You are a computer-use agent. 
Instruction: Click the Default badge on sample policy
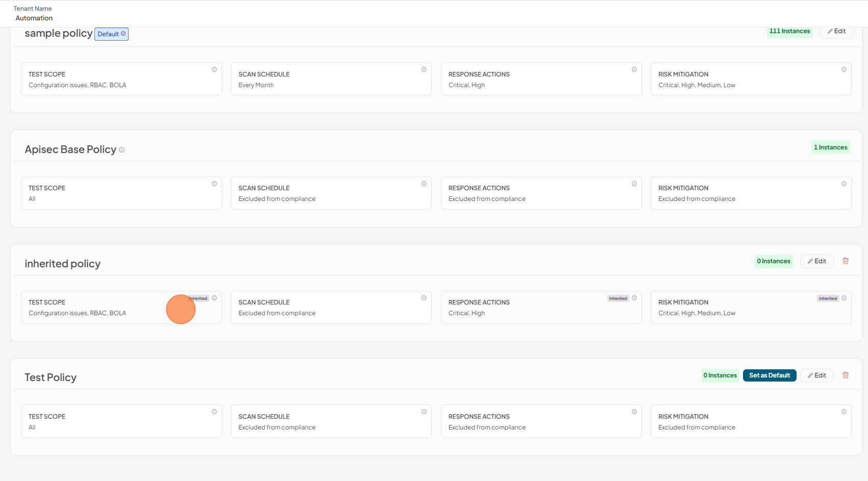tap(111, 34)
